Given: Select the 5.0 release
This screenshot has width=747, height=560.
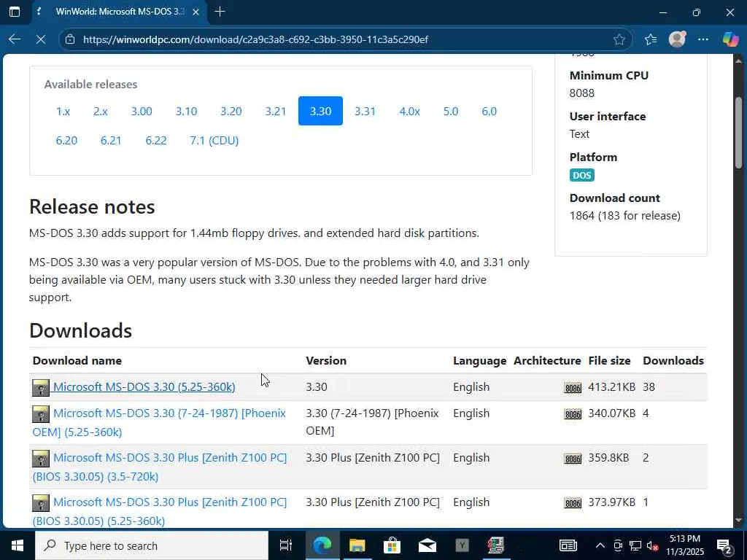Looking at the screenshot, I should 451,112.
